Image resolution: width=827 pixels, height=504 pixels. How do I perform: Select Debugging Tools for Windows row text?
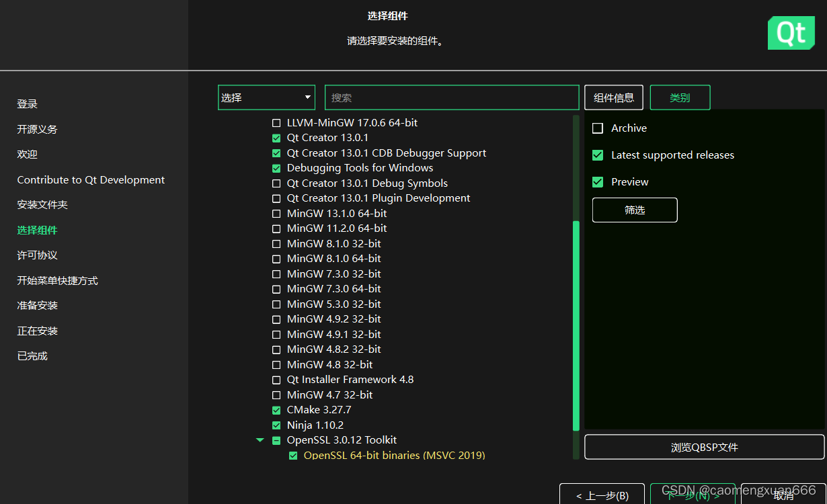(360, 168)
